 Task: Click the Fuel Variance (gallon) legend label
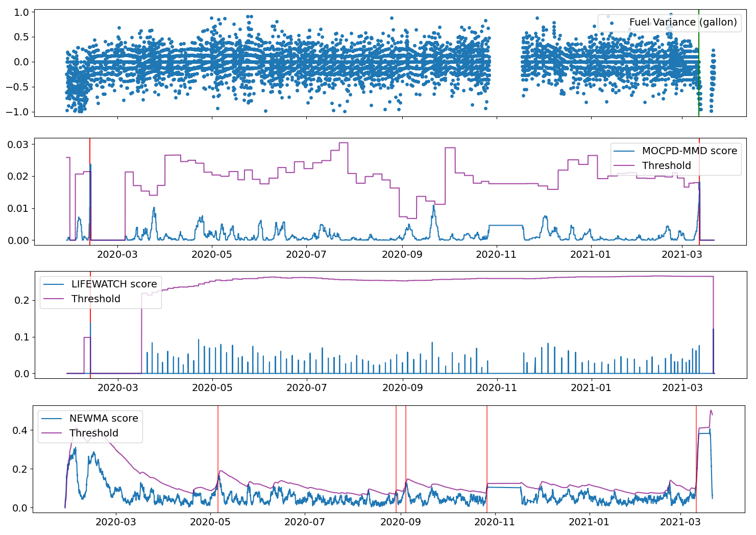click(x=683, y=22)
